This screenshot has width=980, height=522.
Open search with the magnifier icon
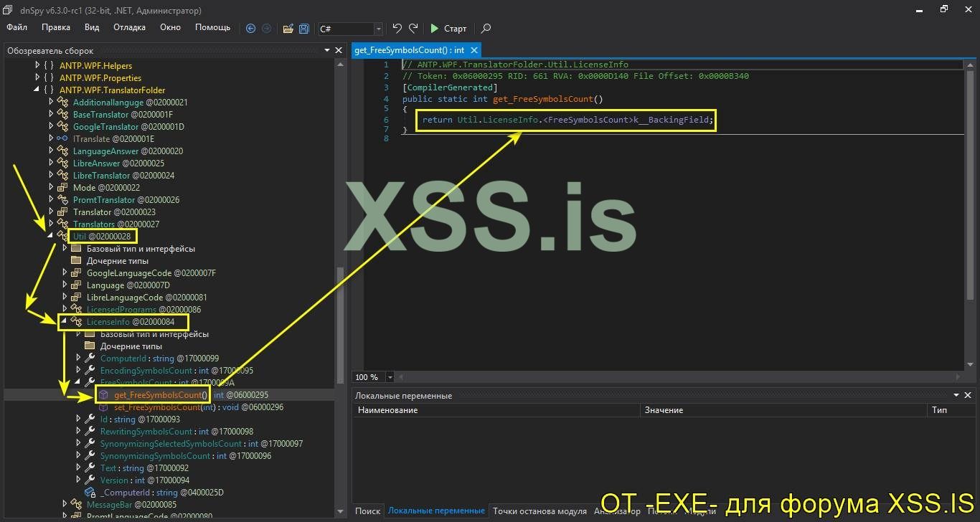(486, 29)
